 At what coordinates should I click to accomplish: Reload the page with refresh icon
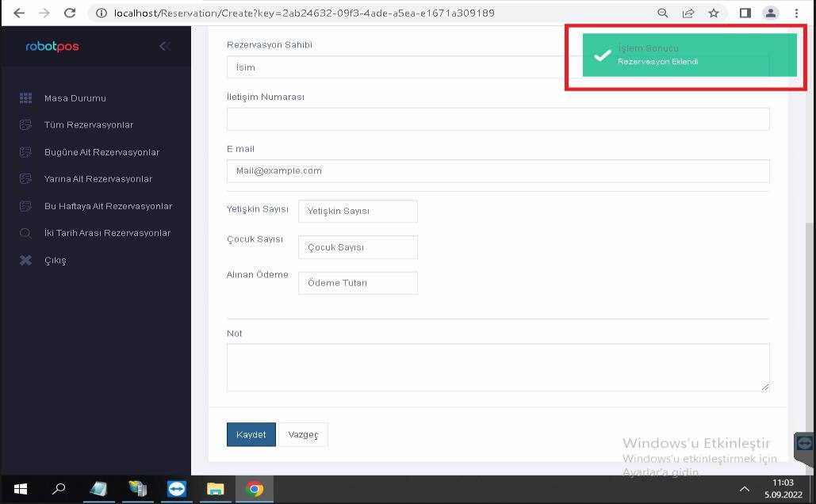(70, 13)
